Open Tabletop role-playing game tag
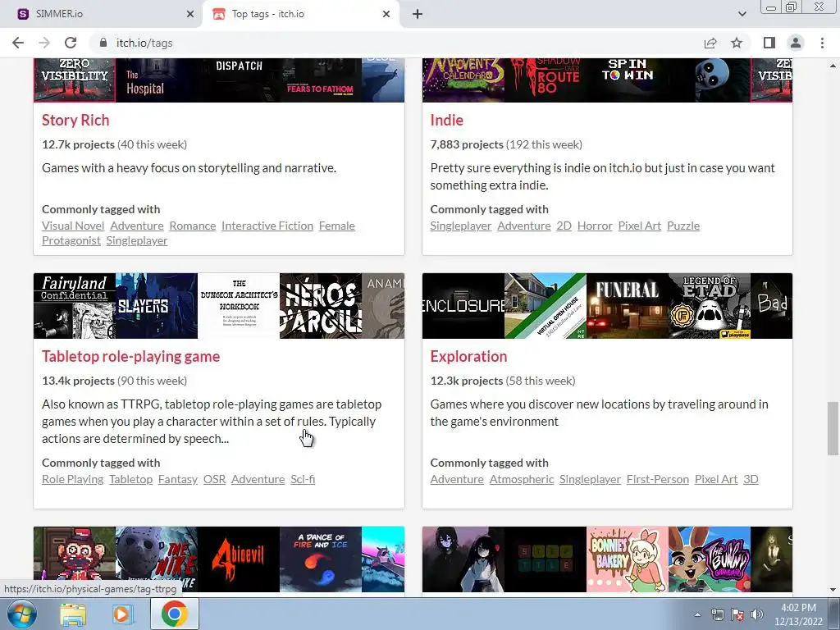This screenshot has height=630, width=840. pos(130,356)
